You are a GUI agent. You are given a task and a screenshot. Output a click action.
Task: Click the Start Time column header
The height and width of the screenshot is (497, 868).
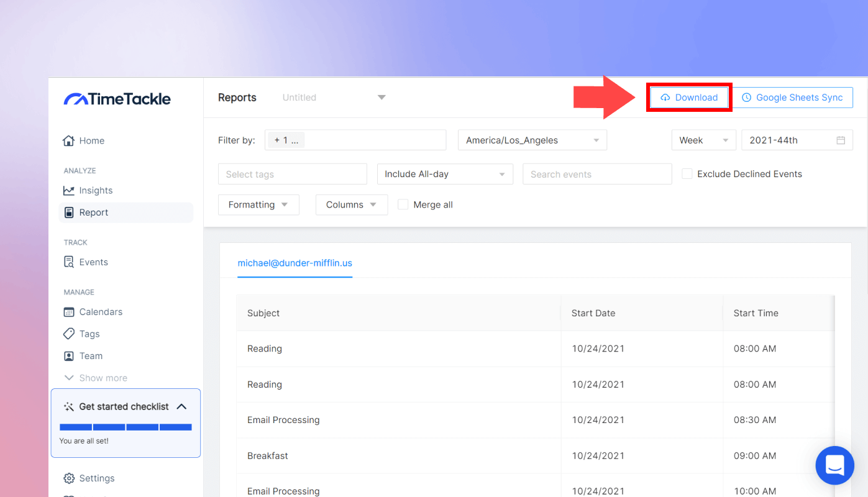click(x=779, y=313)
